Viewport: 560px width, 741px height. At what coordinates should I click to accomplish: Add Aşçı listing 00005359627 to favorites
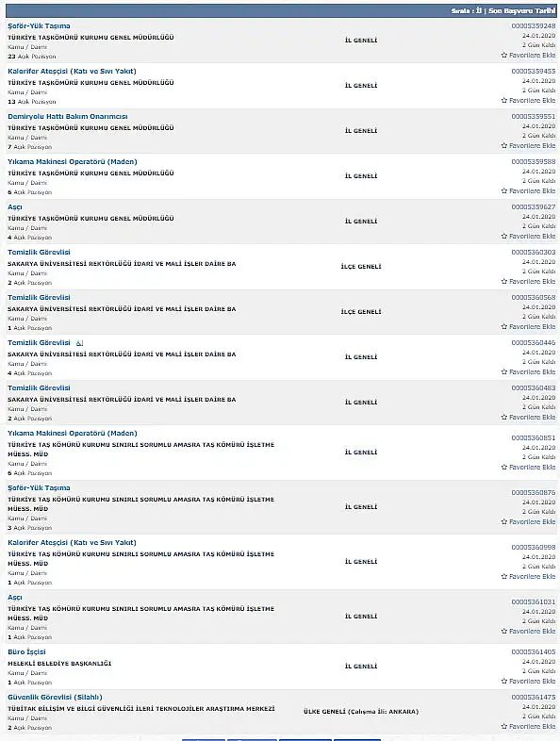point(528,237)
